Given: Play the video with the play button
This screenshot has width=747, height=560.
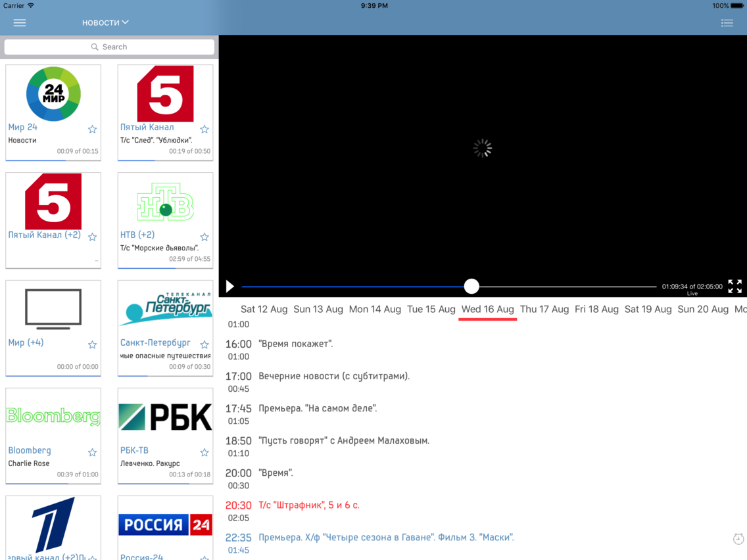Looking at the screenshot, I should coord(229,286).
